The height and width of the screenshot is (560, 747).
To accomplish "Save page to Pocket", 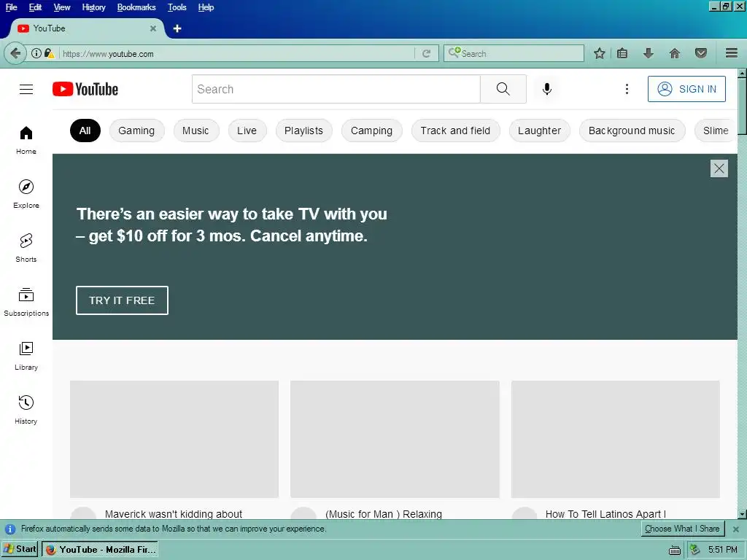I will pos(701,53).
